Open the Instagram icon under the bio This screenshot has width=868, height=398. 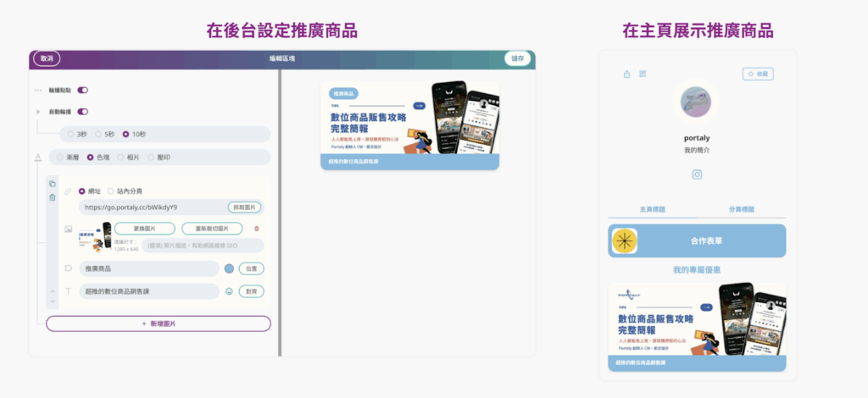coord(697,174)
